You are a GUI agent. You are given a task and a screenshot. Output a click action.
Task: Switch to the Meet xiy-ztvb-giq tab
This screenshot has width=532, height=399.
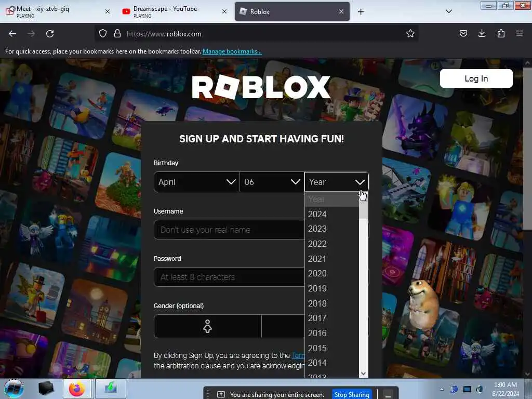click(x=58, y=11)
